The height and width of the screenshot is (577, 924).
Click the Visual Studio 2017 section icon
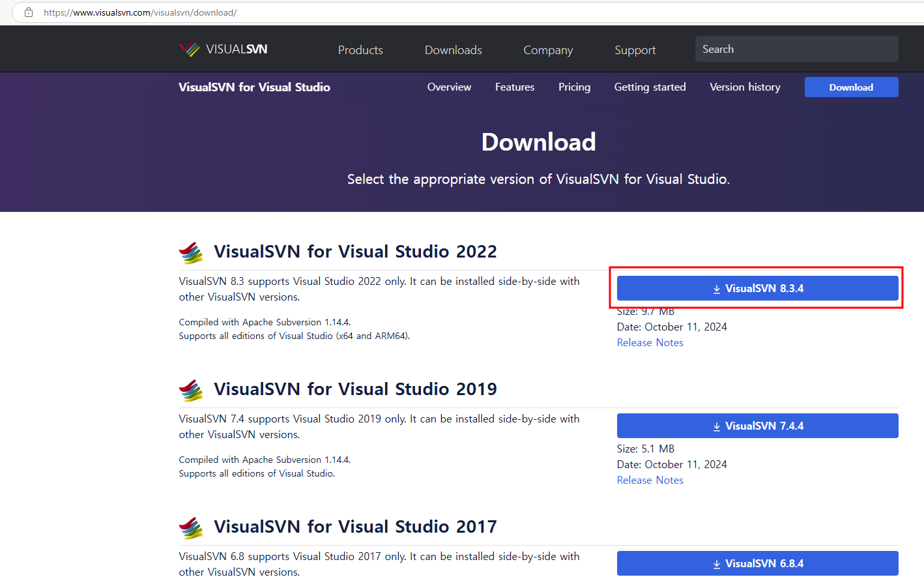coord(191,527)
